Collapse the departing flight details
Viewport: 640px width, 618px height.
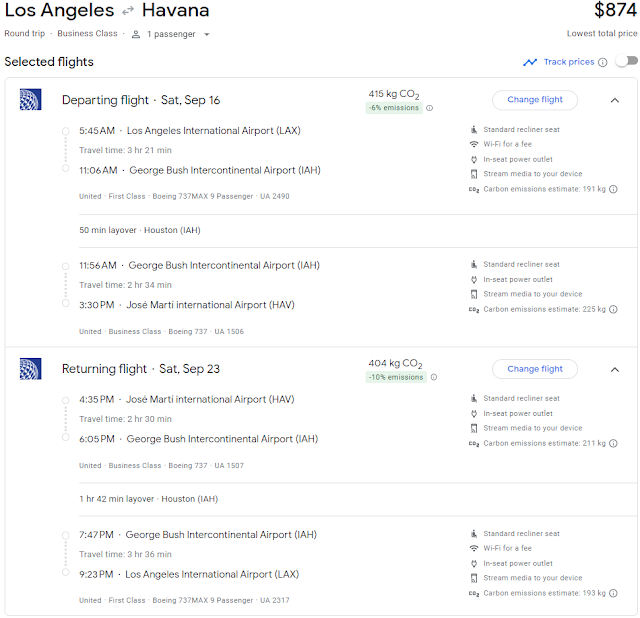pos(615,100)
